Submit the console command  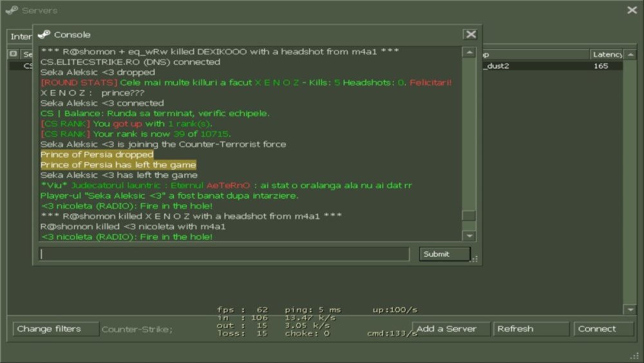(x=445, y=254)
